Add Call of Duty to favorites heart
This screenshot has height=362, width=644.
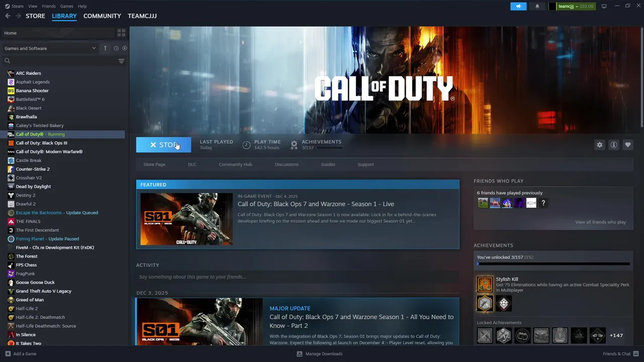(x=628, y=145)
